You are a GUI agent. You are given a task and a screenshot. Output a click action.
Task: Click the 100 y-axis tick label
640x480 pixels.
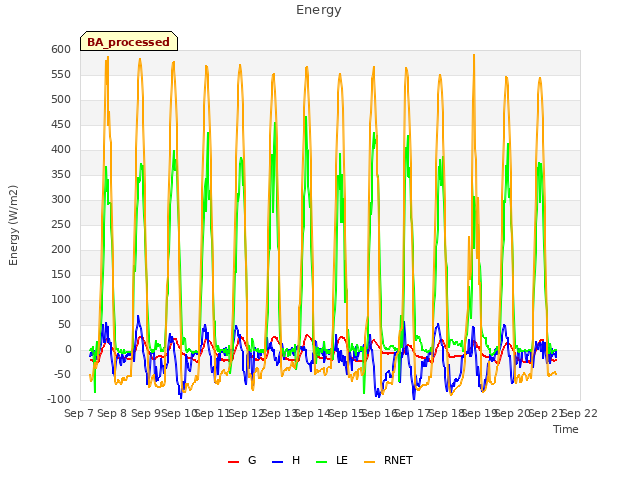(61, 300)
